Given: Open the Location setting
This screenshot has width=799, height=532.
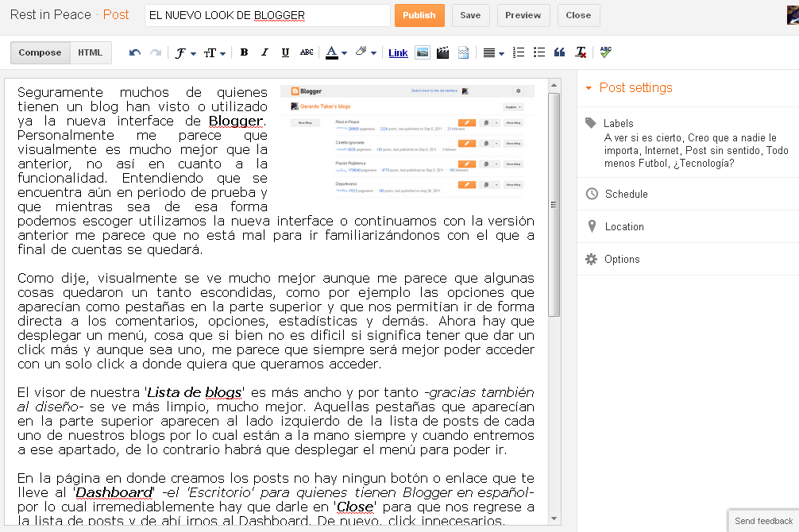Looking at the screenshot, I should point(624,227).
